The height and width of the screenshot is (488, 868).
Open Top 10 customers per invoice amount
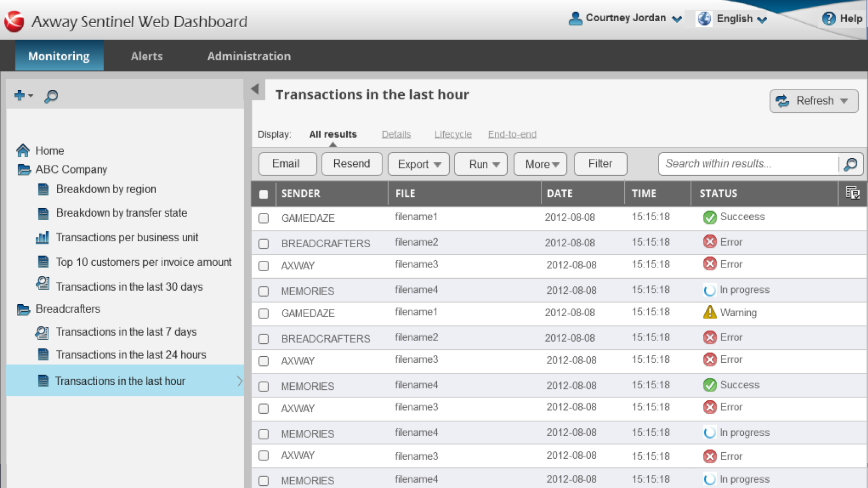[144, 262]
